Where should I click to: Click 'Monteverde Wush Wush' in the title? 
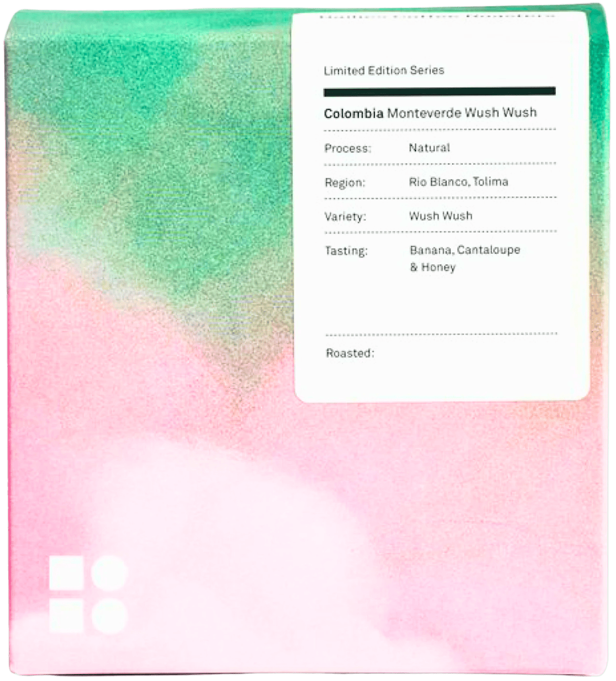[x=462, y=113]
